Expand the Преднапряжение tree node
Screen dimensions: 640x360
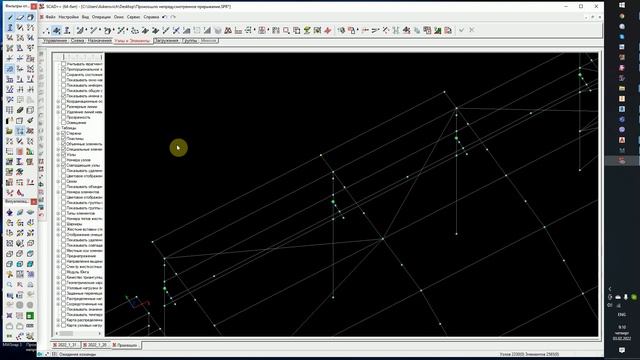(x=58, y=256)
